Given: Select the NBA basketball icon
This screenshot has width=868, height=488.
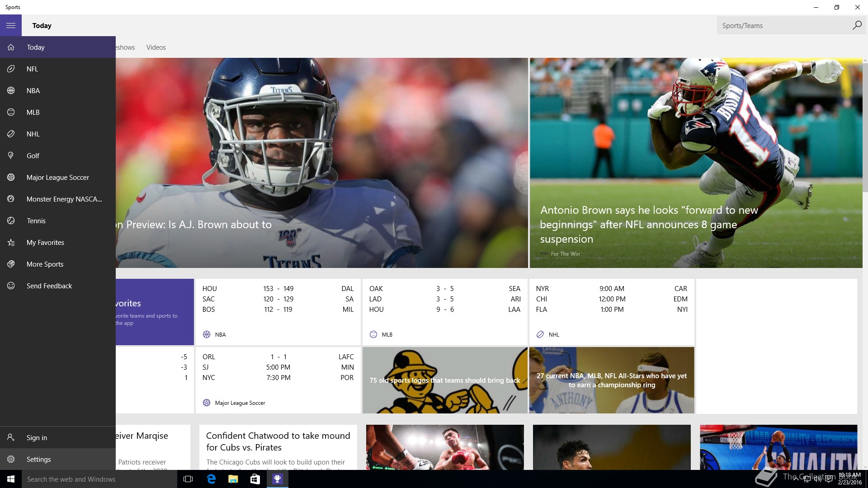Looking at the screenshot, I should (x=11, y=90).
